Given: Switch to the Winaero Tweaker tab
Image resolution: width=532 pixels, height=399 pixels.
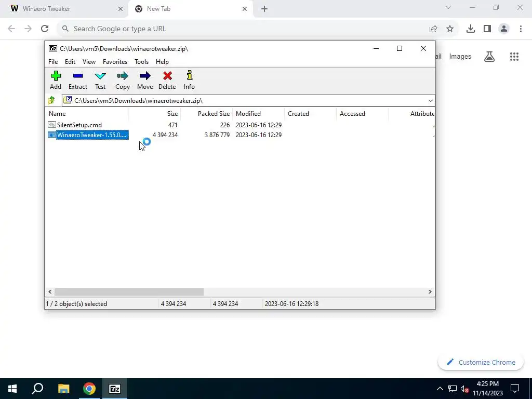Looking at the screenshot, I should point(63,9).
